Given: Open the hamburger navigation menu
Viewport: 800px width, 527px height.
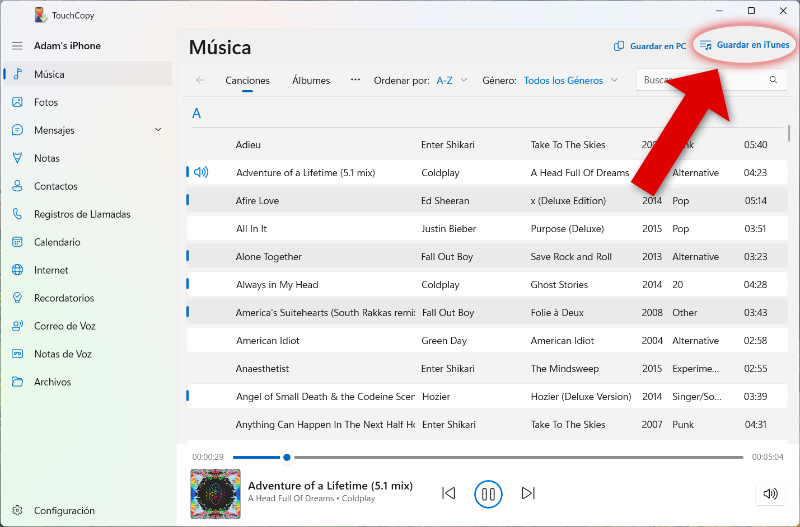Looking at the screenshot, I should coord(17,46).
